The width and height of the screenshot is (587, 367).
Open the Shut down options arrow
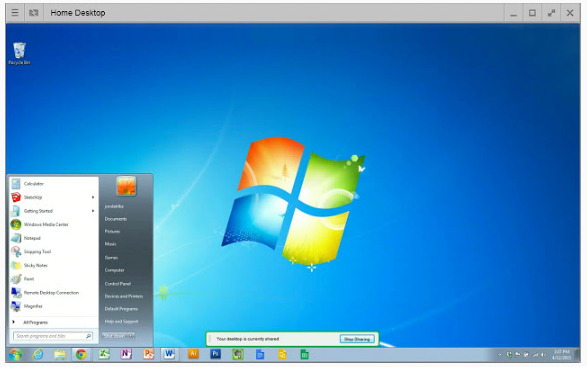click(x=131, y=336)
